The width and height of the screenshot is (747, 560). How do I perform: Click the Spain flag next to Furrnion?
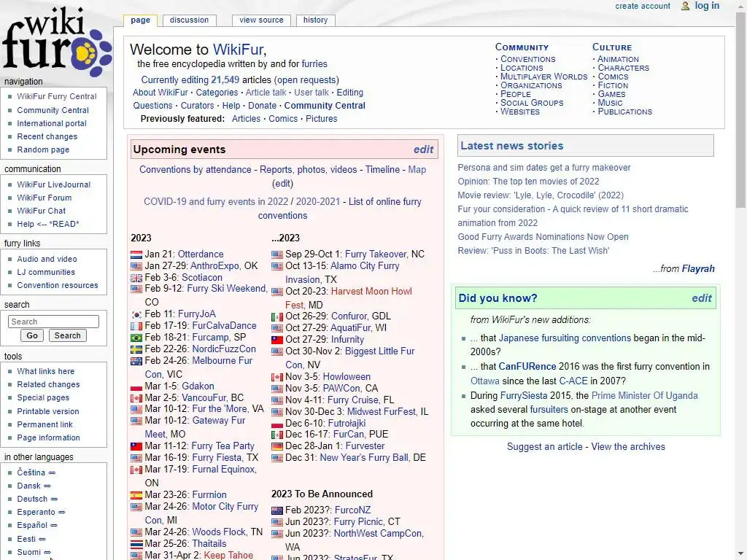(136, 495)
